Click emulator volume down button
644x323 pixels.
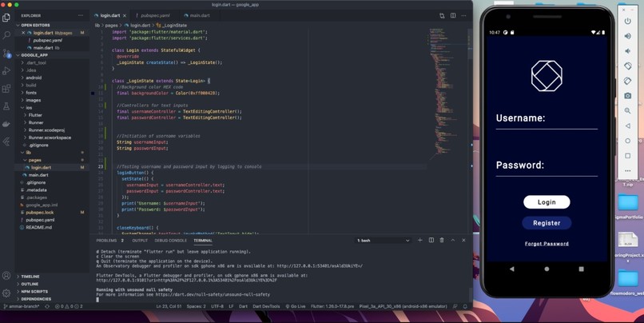pyautogui.click(x=627, y=51)
